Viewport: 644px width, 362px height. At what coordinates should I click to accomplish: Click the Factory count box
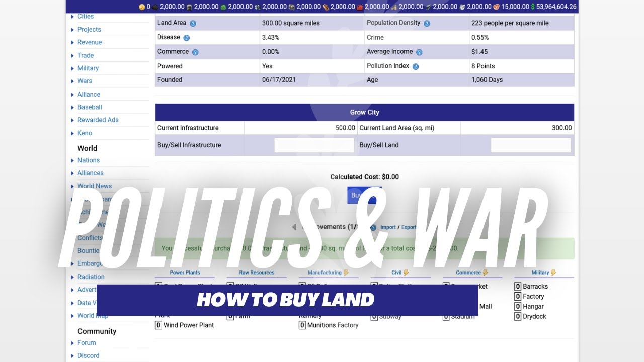coord(517,296)
